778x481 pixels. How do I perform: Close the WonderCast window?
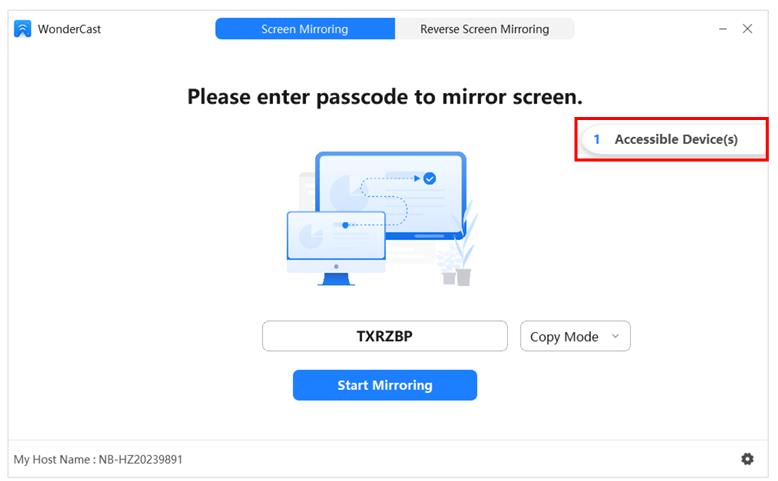(x=747, y=29)
